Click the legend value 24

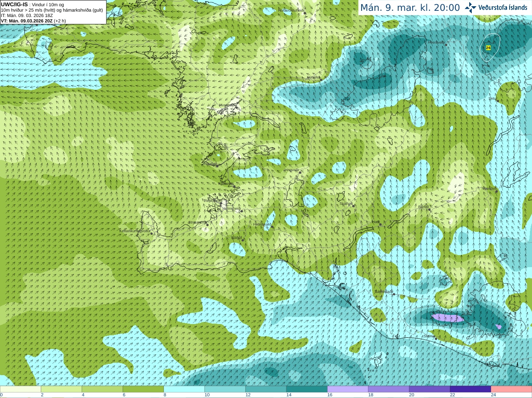pos(493,395)
